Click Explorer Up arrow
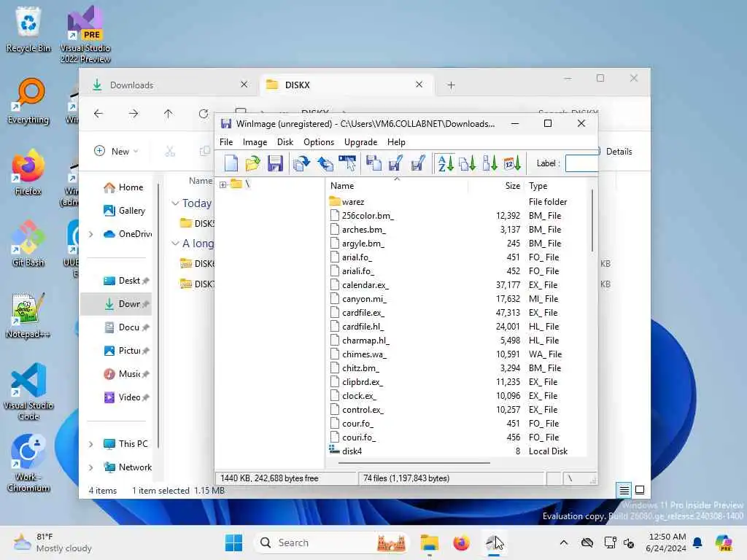Screen dimensions: 747x560 (169, 113)
